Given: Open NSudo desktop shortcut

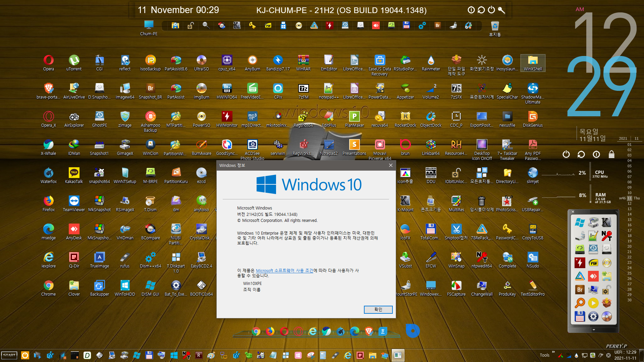Looking at the screenshot, I should pyautogui.click(x=533, y=260).
